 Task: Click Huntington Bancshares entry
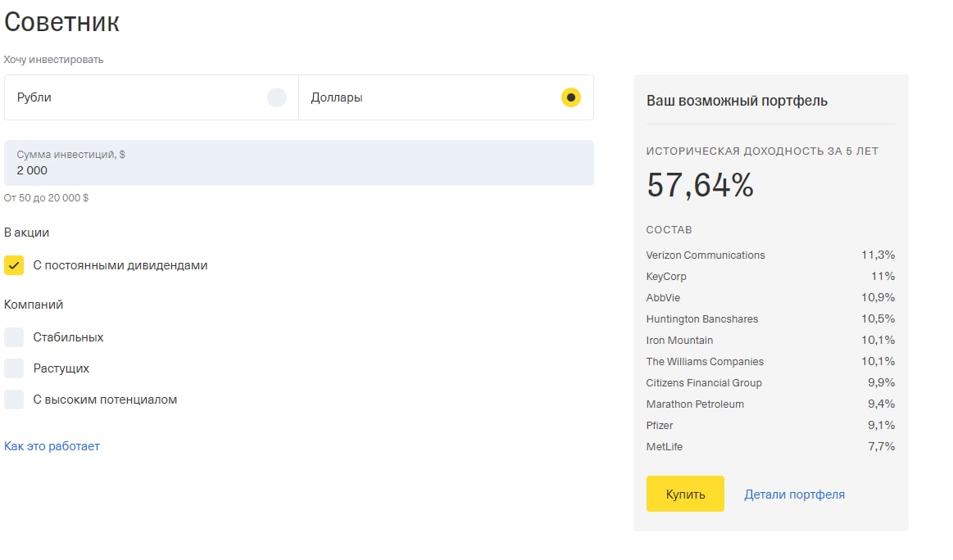(x=702, y=318)
